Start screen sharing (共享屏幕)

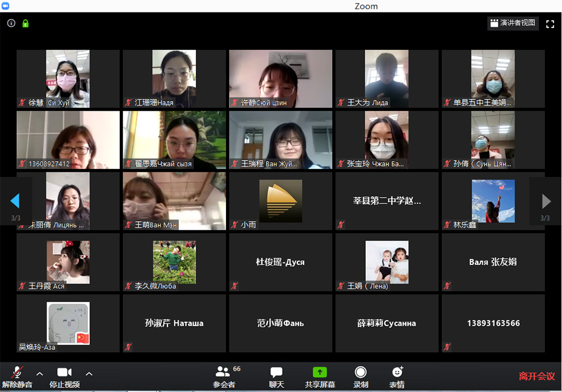tap(320, 376)
